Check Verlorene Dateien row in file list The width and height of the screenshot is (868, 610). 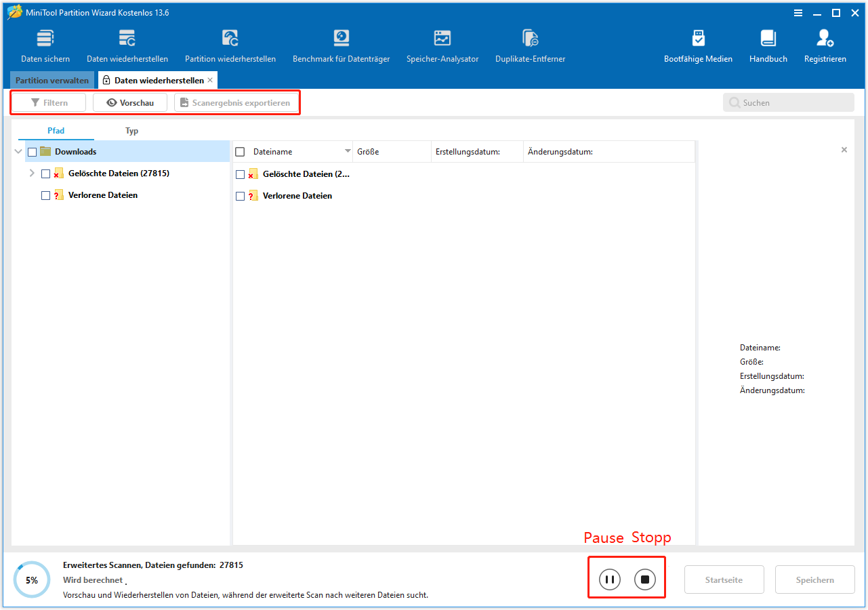pyautogui.click(x=240, y=196)
